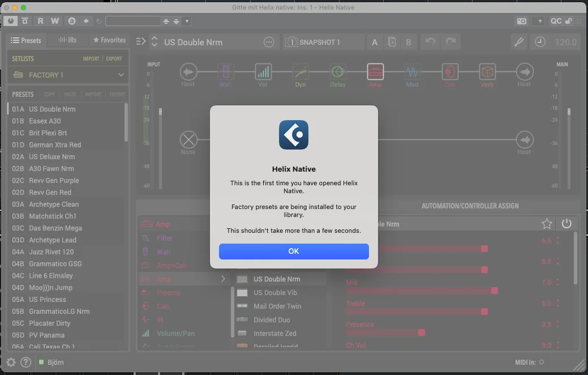This screenshot has height=375, width=588.
Task: Select the Mod block in the signal chain
Action: 412,72
